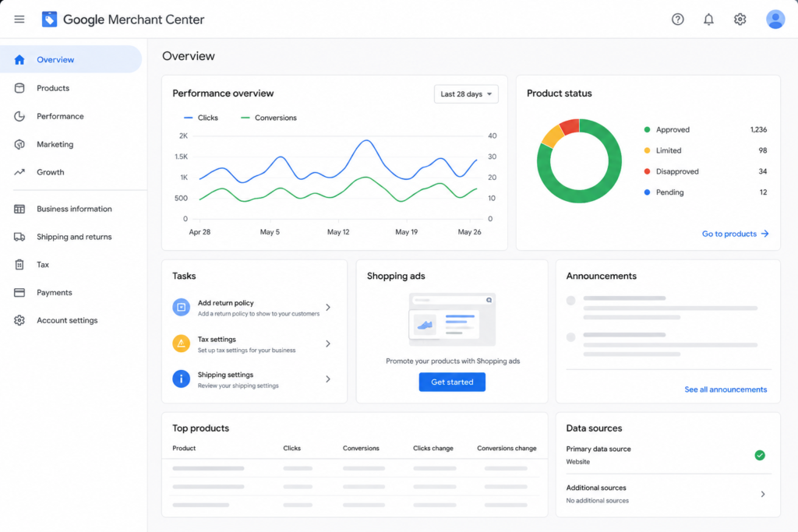This screenshot has height=532, width=798.
Task: Click the Account settings gear icon
Action: click(x=19, y=320)
